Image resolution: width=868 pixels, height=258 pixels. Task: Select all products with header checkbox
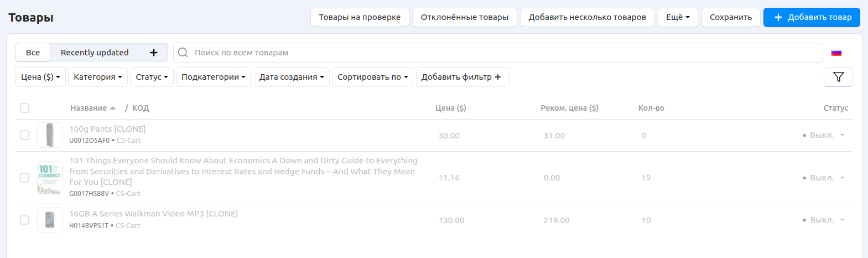click(x=24, y=108)
